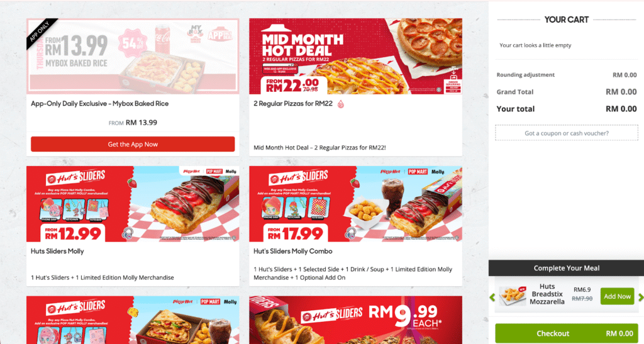This screenshot has width=644, height=344.
Task: Click the Hut's Sliders Molly Combo title
Action: pos(293,251)
